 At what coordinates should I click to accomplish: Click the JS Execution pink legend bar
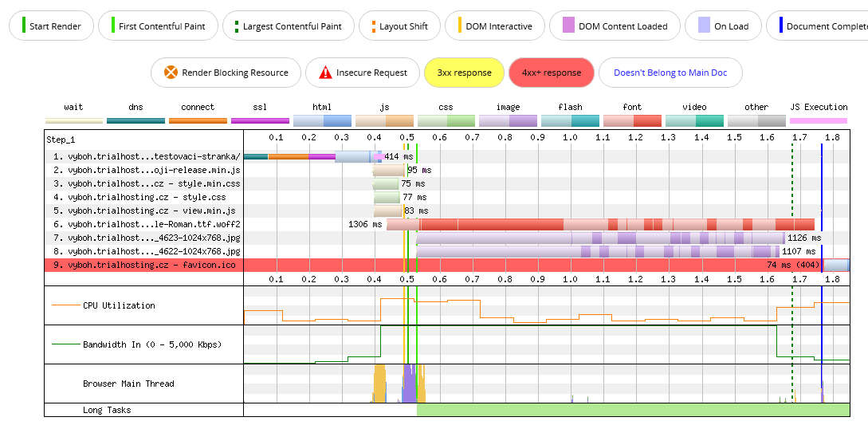tap(818, 120)
